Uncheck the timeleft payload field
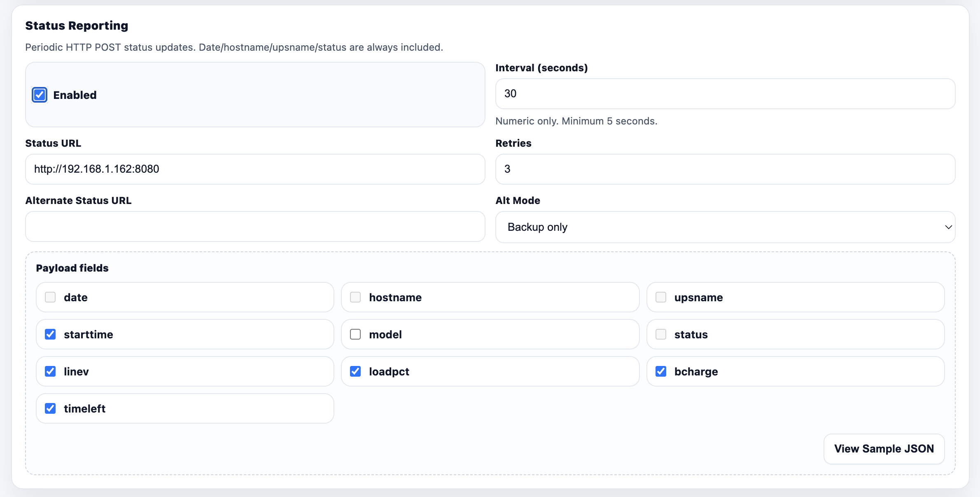Viewport: 980px width, 497px height. [x=50, y=408]
